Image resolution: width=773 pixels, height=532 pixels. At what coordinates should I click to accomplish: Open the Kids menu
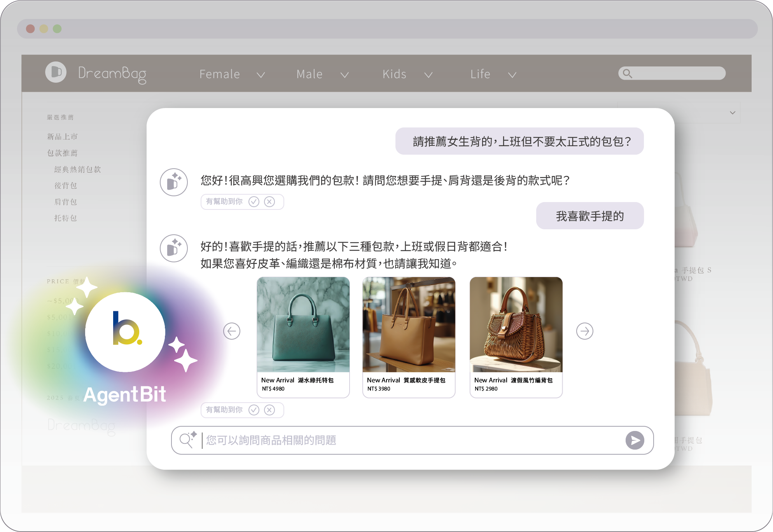click(x=394, y=74)
